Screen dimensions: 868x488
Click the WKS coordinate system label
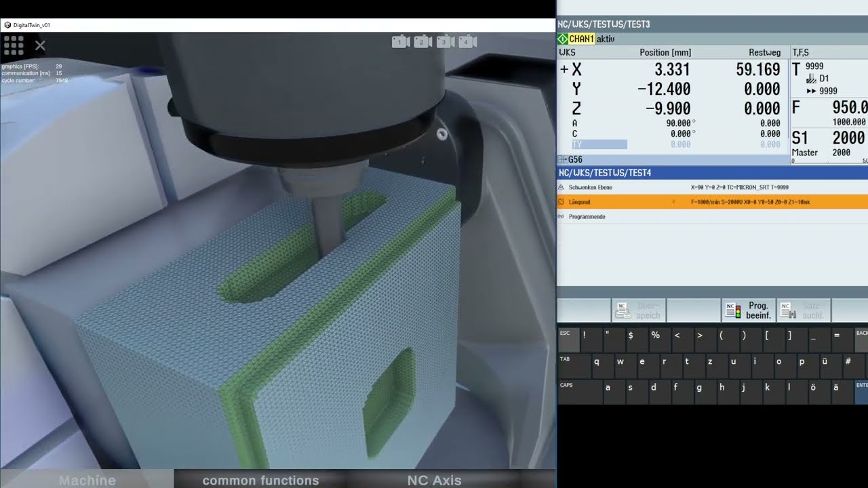pyautogui.click(x=567, y=52)
